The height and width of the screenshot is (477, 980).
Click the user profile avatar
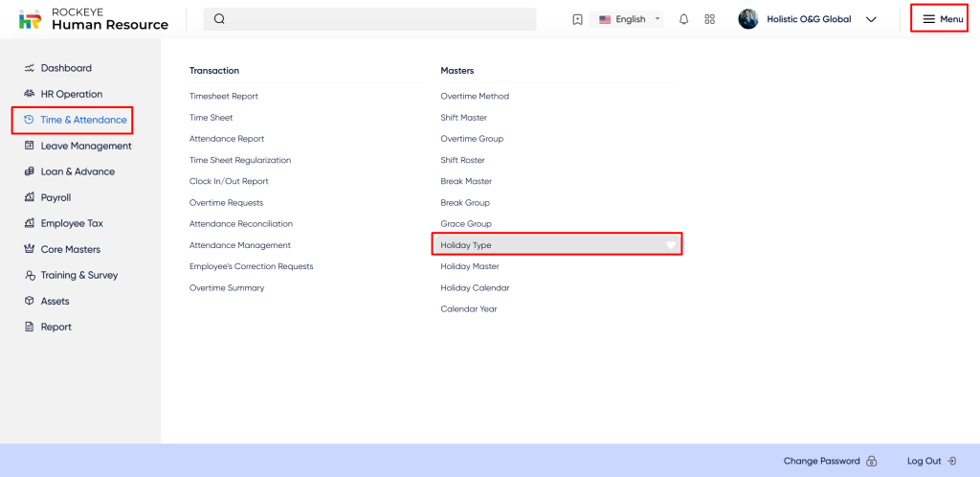coord(748,19)
